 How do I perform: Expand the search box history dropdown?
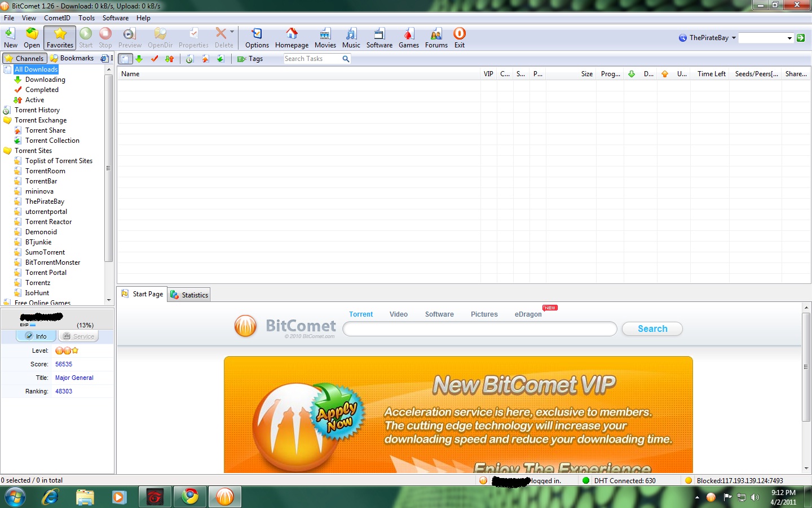point(789,38)
